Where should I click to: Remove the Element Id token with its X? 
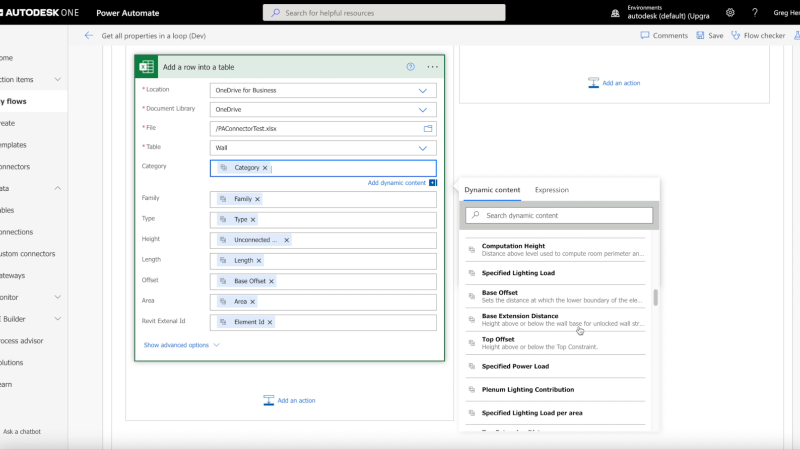[270, 322]
